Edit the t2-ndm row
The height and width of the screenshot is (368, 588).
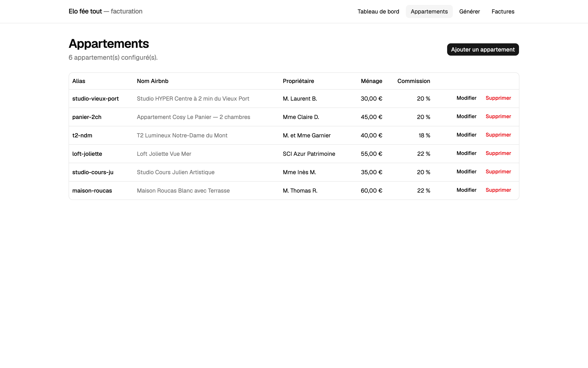(466, 135)
